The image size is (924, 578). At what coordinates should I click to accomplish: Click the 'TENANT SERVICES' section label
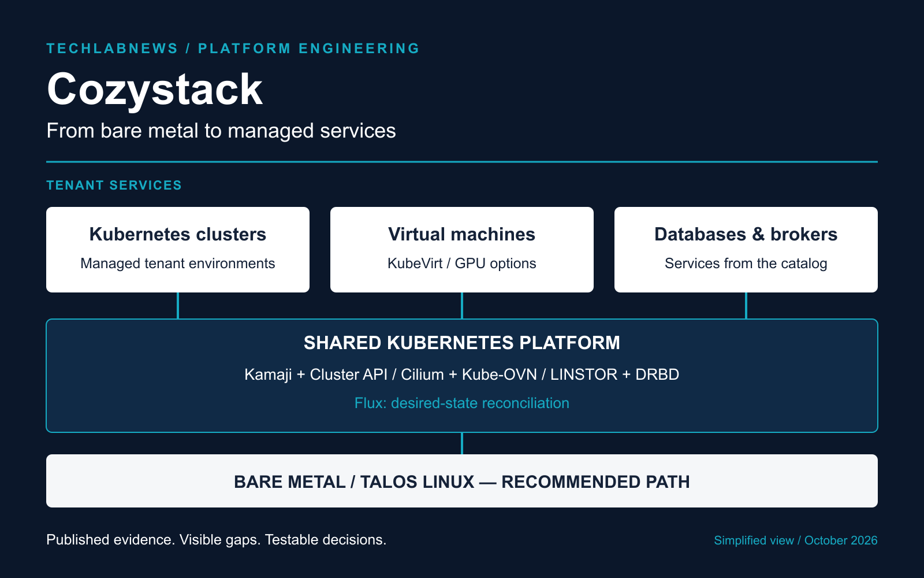(114, 186)
